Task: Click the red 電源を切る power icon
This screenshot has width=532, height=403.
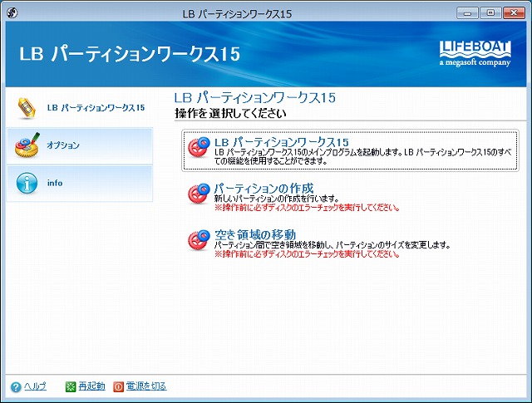Action: tap(118, 386)
